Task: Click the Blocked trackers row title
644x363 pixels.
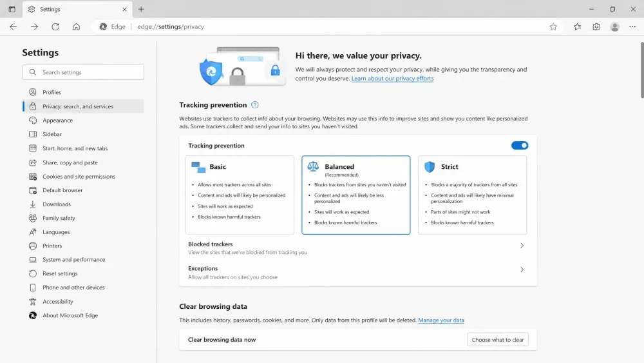Action: coord(211,244)
